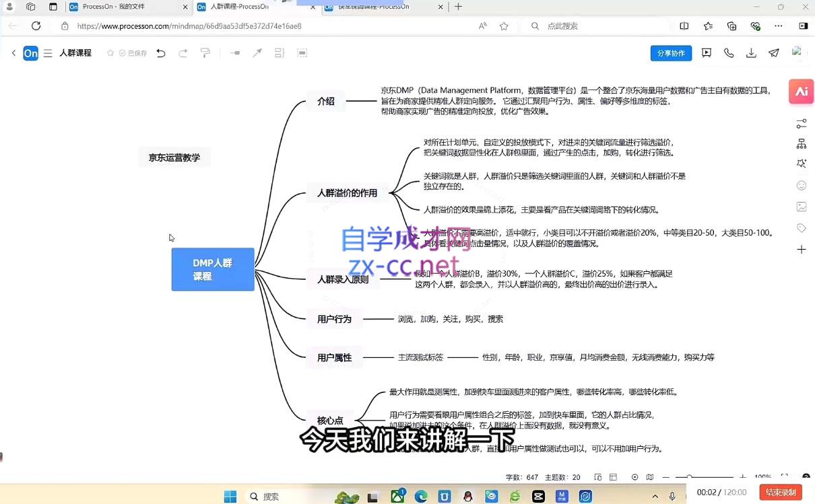Image resolution: width=815 pixels, height=504 pixels.
Task: Toggle the minimap navigator icon
Action: pyautogui.click(x=649, y=477)
